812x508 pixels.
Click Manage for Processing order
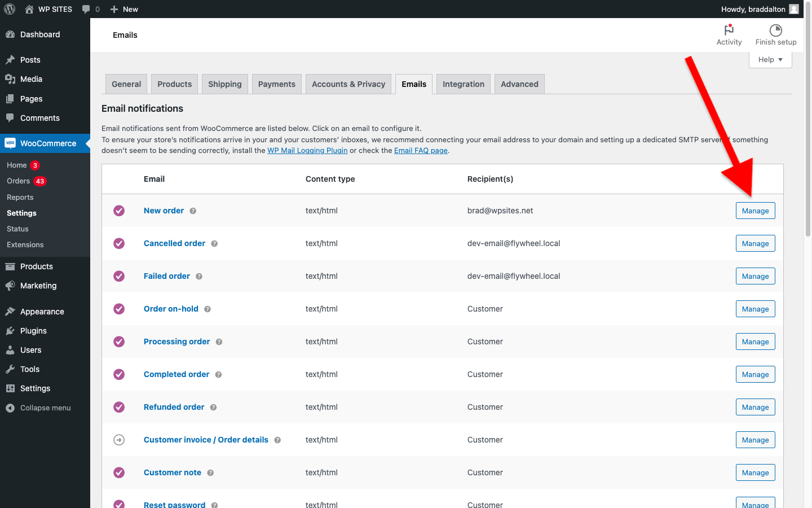tap(755, 341)
